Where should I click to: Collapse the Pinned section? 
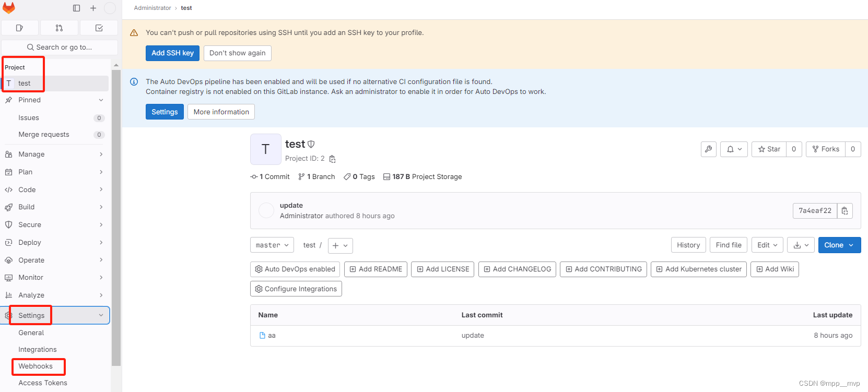(x=55, y=100)
